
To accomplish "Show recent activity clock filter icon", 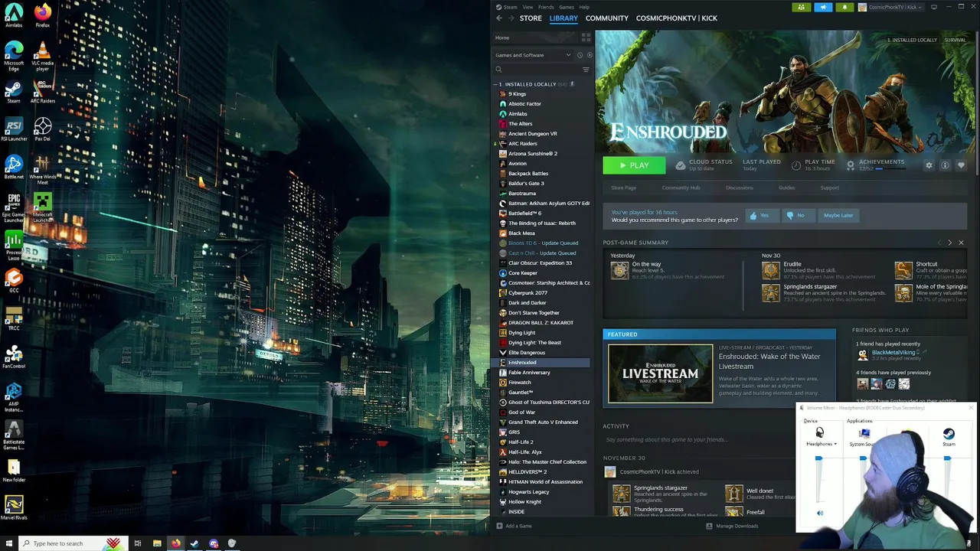I will pos(580,55).
